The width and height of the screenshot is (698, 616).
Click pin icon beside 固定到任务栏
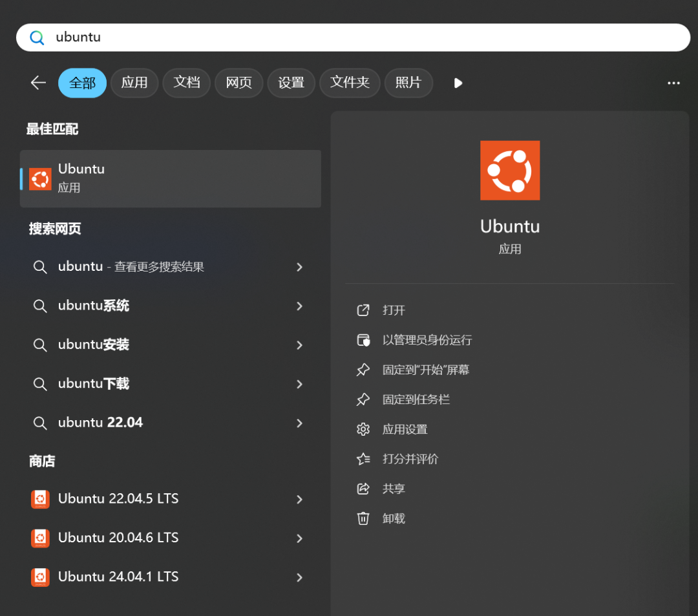click(x=363, y=399)
